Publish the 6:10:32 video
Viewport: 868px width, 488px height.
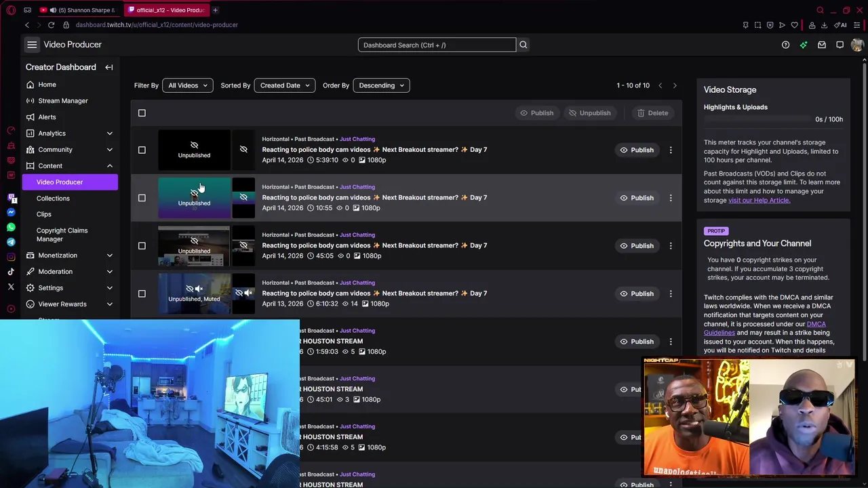click(x=636, y=293)
